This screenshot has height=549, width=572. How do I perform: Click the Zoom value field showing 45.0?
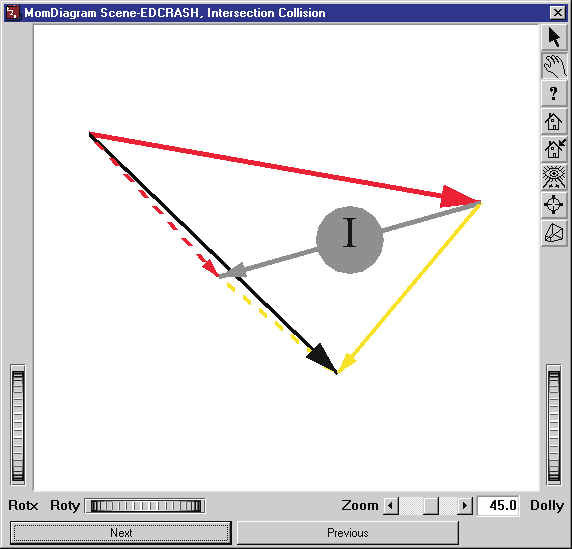tap(498, 506)
